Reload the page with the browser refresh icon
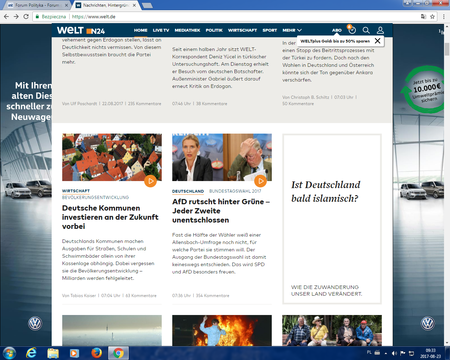The height and width of the screenshot is (360, 450). coord(26,16)
